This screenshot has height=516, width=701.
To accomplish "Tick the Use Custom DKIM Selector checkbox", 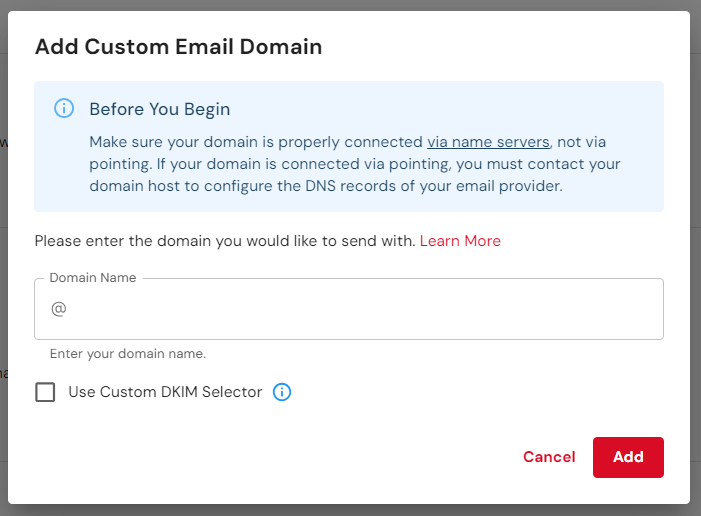I will click(x=45, y=392).
